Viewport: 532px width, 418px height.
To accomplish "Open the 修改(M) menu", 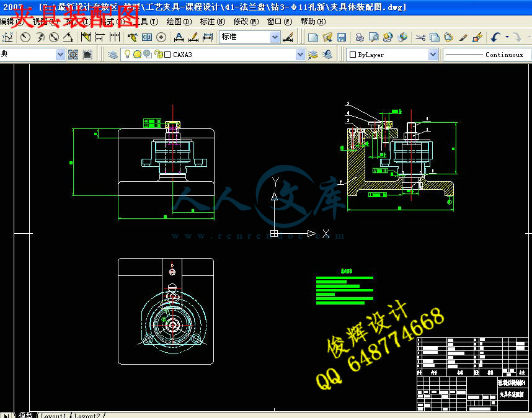I will pyautogui.click(x=246, y=22).
